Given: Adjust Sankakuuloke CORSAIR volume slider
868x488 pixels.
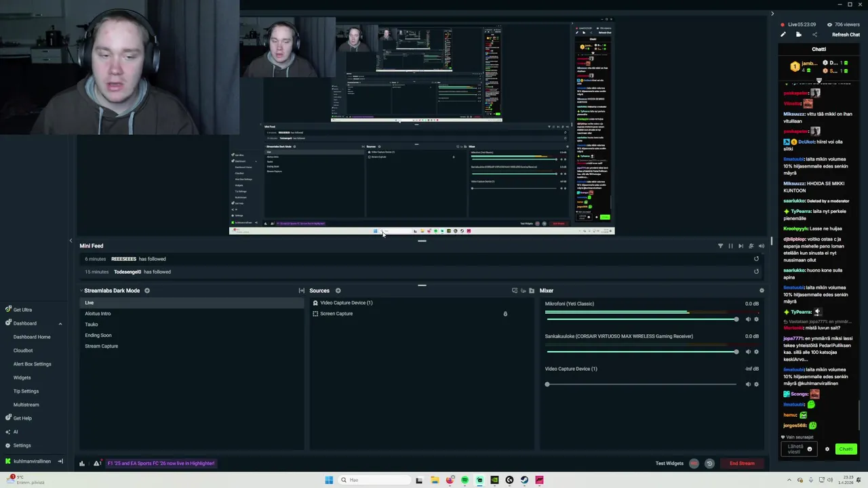Looking at the screenshot, I should click(x=642, y=352).
